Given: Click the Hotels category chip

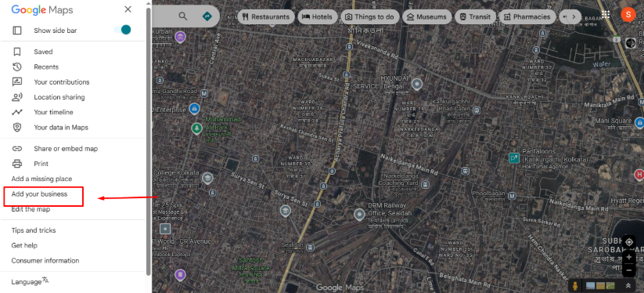Looking at the screenshot, I should (x=318, y=17).
